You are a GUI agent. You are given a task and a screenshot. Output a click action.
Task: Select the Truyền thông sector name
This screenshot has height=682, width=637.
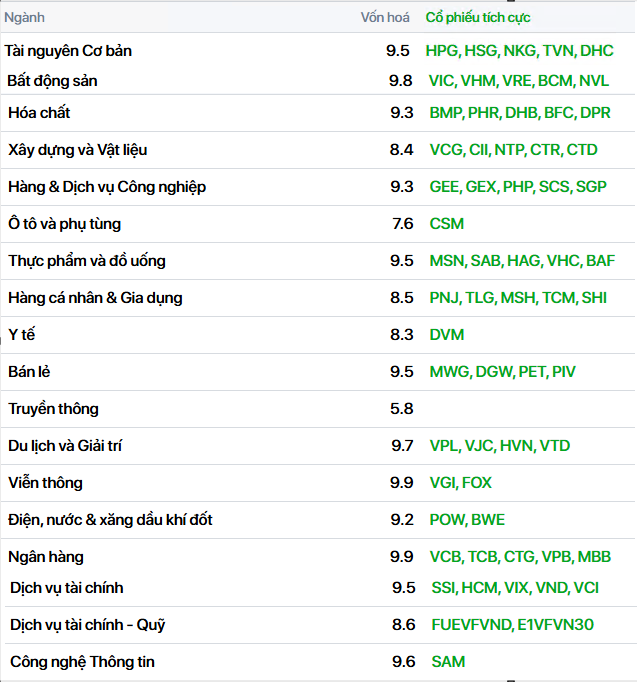point(54,409)
